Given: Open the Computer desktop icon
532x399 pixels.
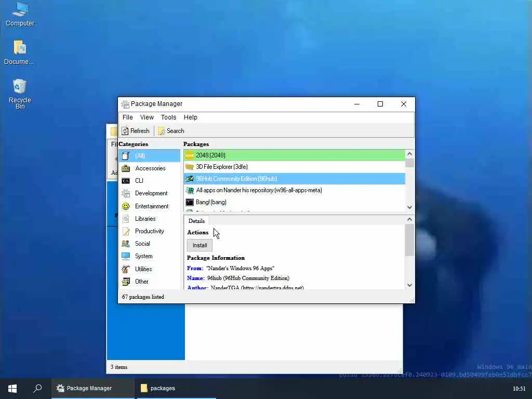Looking at the screenshot, I should (20, 15).
